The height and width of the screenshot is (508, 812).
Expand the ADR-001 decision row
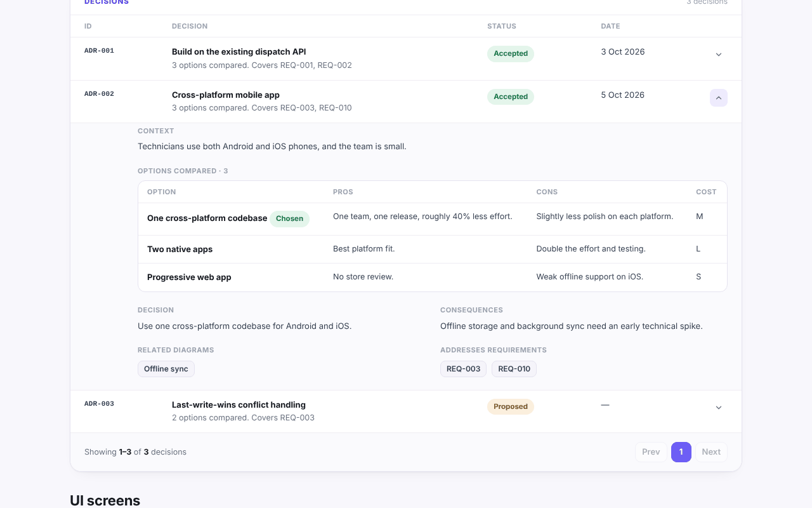pos(719,55)
